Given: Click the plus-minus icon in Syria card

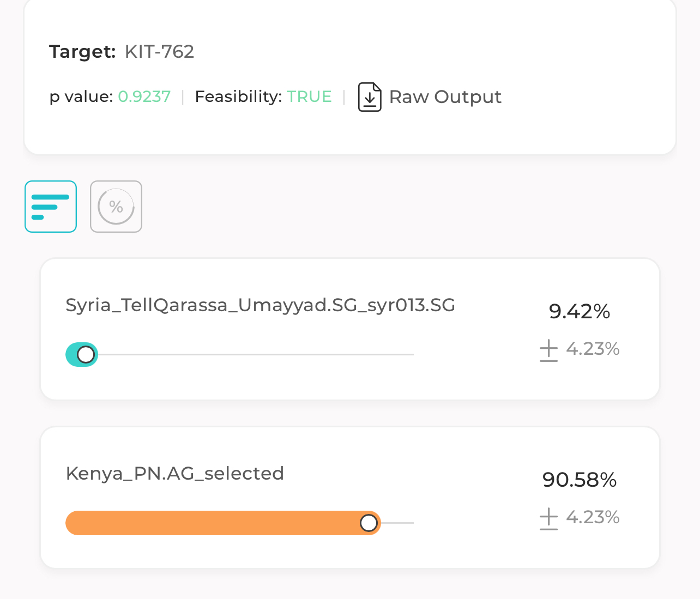Looking at the screenshot, I should coord(548,350).
